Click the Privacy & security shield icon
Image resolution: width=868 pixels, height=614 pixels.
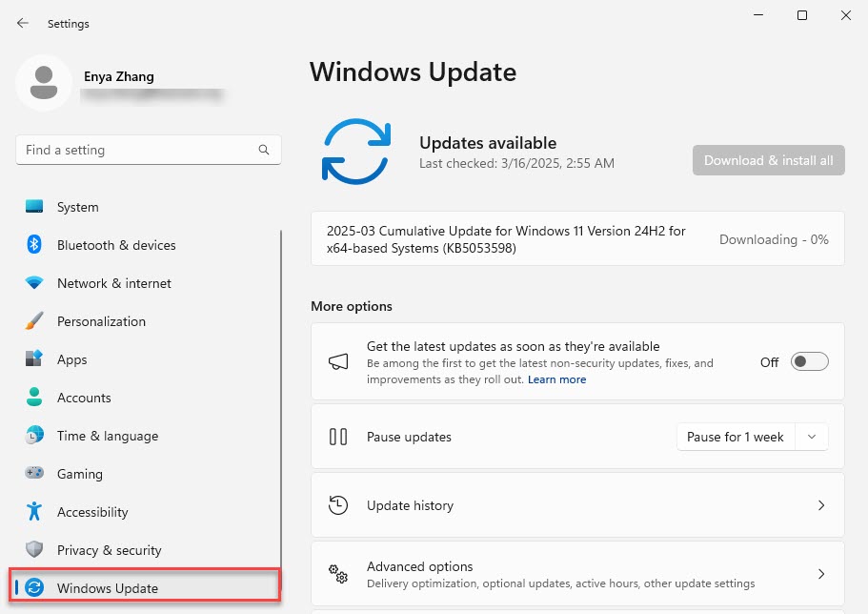[34, 550]
